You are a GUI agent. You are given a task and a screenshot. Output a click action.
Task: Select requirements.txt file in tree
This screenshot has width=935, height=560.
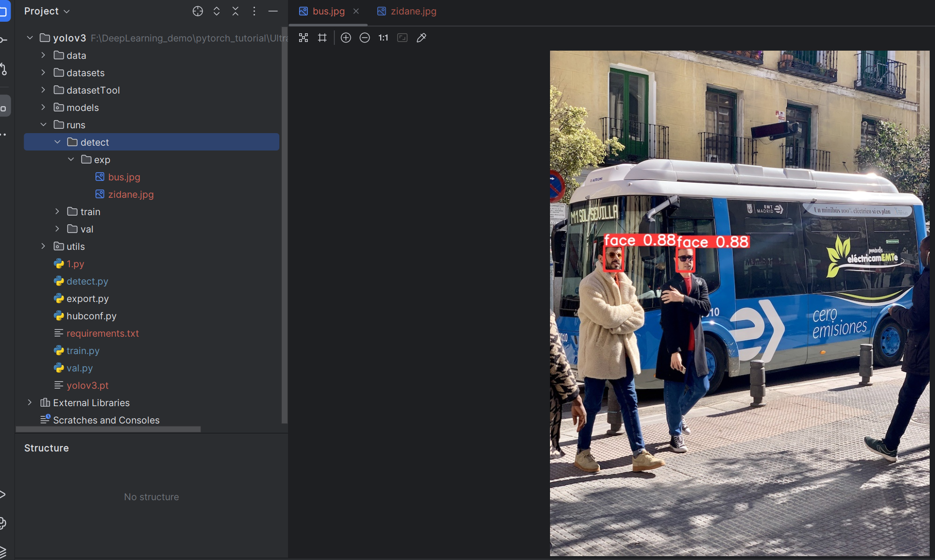102,333
